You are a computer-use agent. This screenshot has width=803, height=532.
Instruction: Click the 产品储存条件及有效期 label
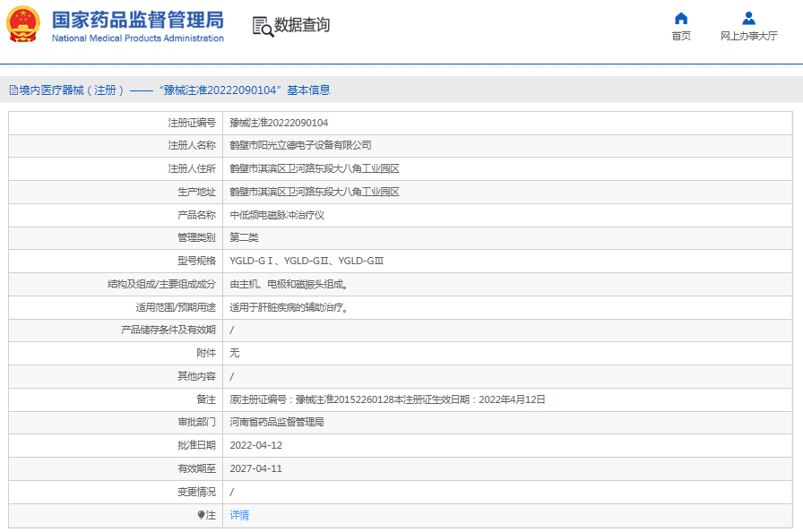tap(168, 330)
